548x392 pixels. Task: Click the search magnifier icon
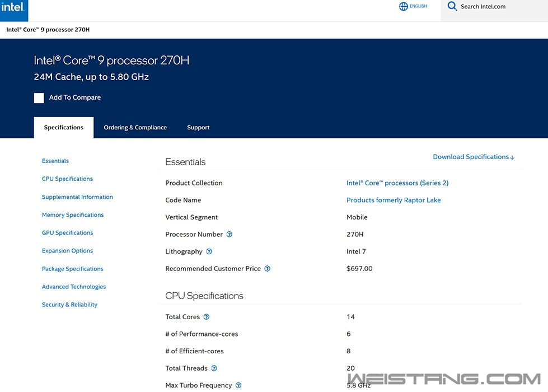pos(452,6)
